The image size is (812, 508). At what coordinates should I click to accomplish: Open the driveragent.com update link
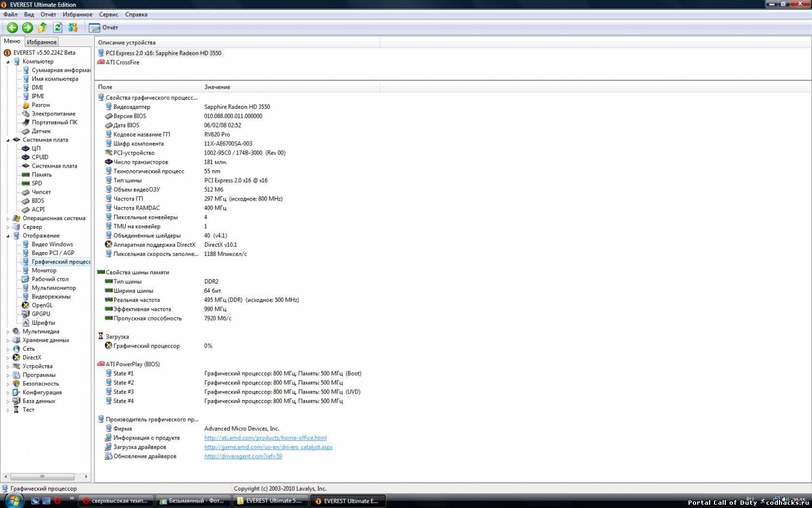tap(243, 456)
